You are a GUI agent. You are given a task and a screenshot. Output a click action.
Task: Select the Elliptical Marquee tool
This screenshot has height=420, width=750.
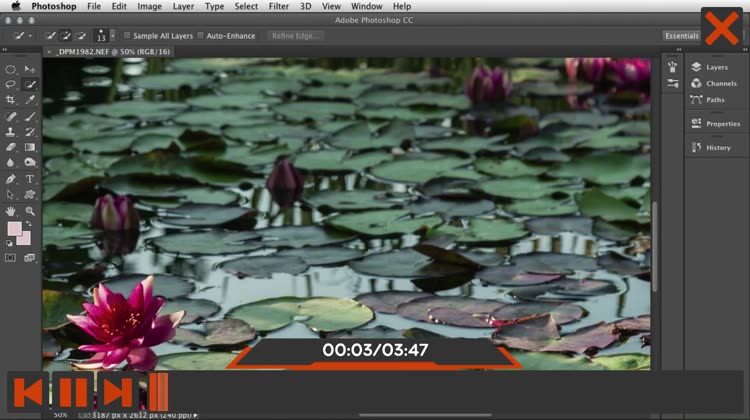point(11,70)
